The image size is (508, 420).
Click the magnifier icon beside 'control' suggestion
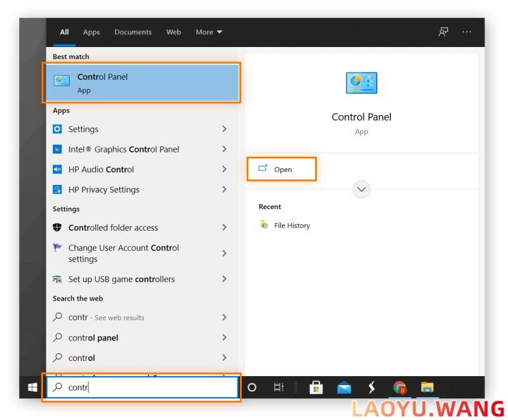[57, 358]
